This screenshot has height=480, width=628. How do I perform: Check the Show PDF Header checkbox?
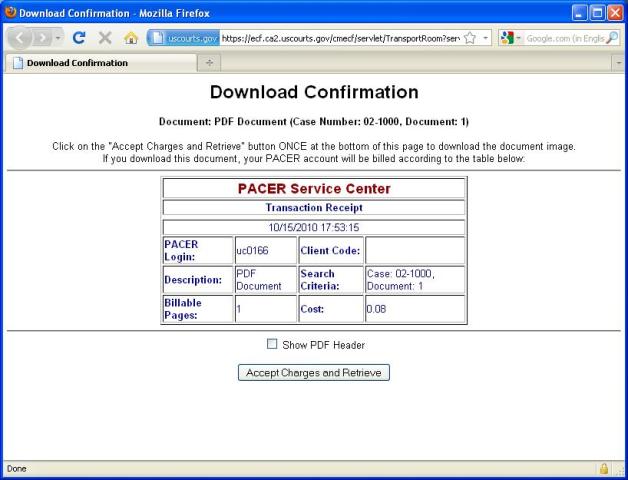click(x=272, y=344)
